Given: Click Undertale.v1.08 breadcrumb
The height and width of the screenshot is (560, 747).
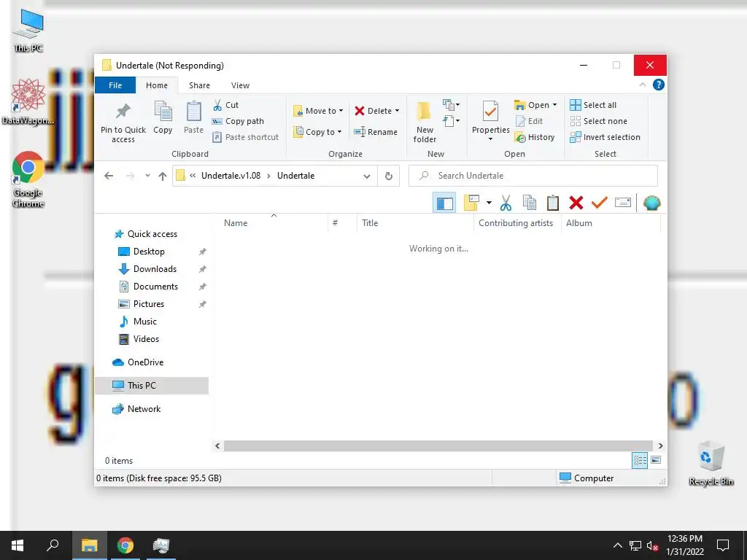Looking at the screenshot, I should coord(231,176).
